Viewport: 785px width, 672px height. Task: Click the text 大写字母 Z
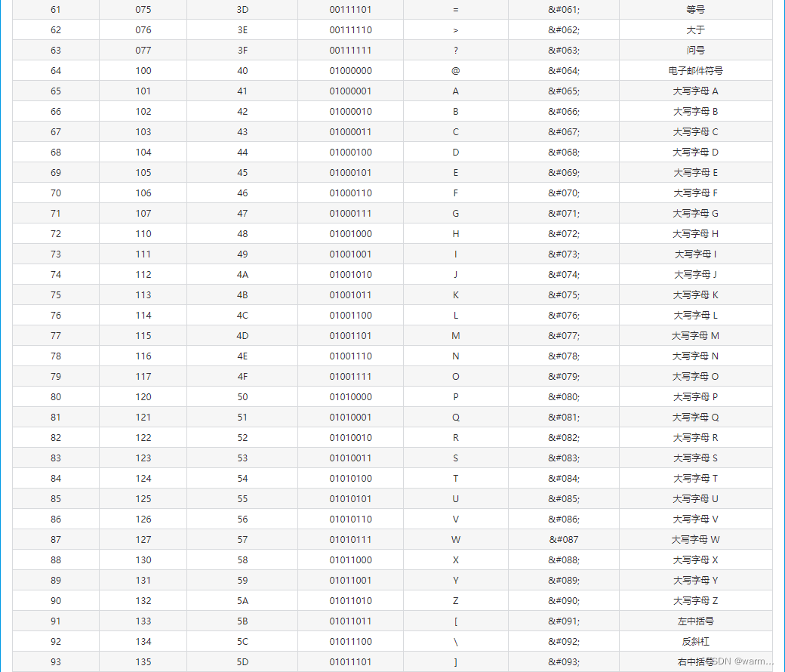695,601
